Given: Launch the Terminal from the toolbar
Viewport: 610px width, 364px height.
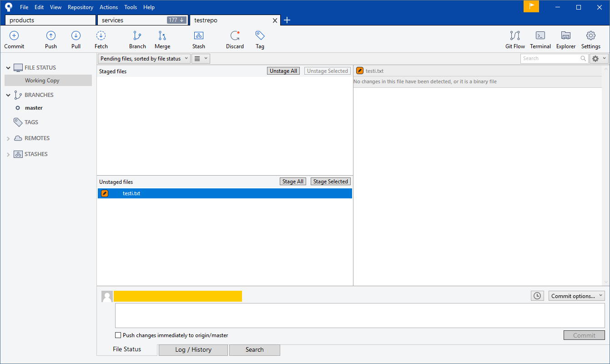Looking at the screenshot, I should click(540, 35).
